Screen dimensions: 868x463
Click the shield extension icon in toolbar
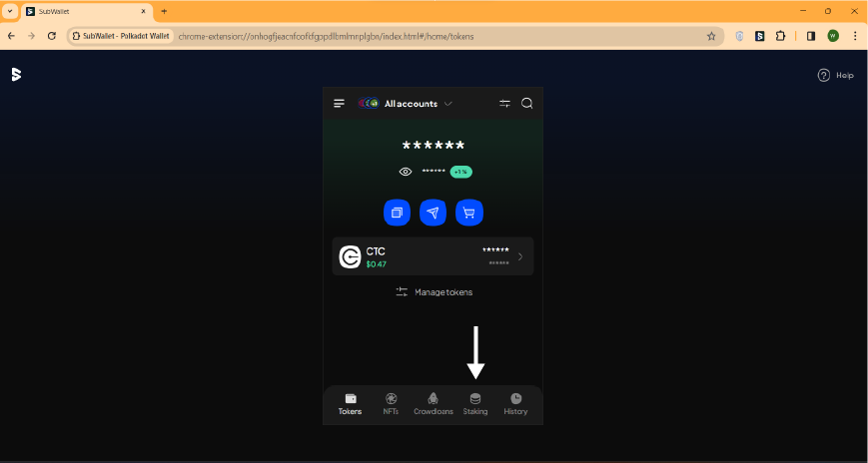(739, 36)
